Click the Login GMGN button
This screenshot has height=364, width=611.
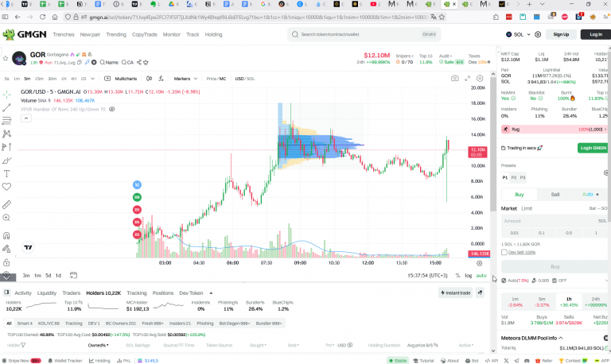593,148
